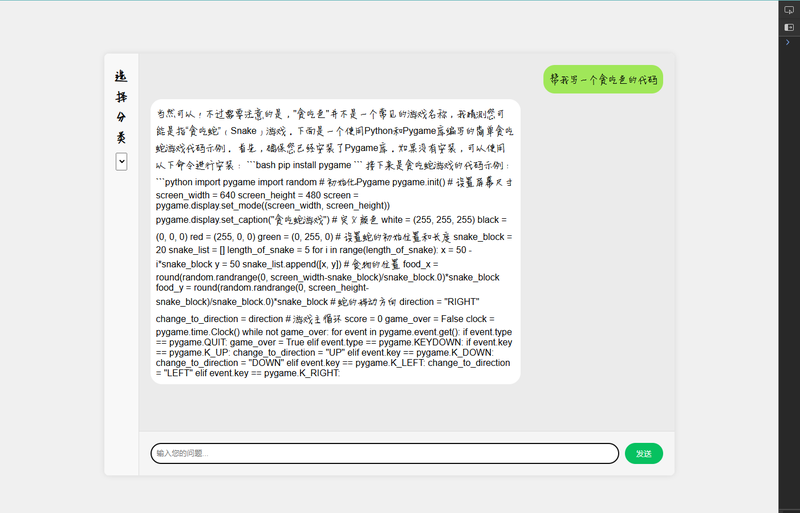Image resolution: width=800 pixels, height=513 pixels.
Task: Click the green user message about 贪吃色的代码
Action: [603, 79]
